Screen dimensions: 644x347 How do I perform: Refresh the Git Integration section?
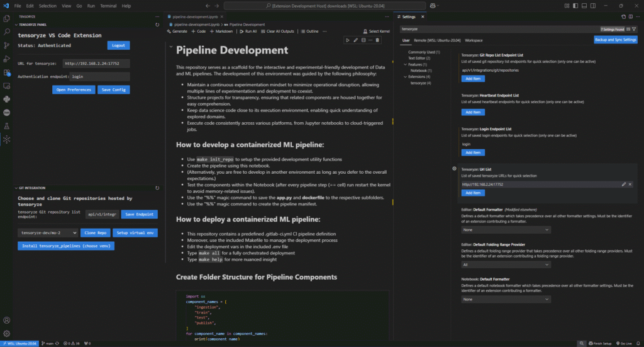157,188
